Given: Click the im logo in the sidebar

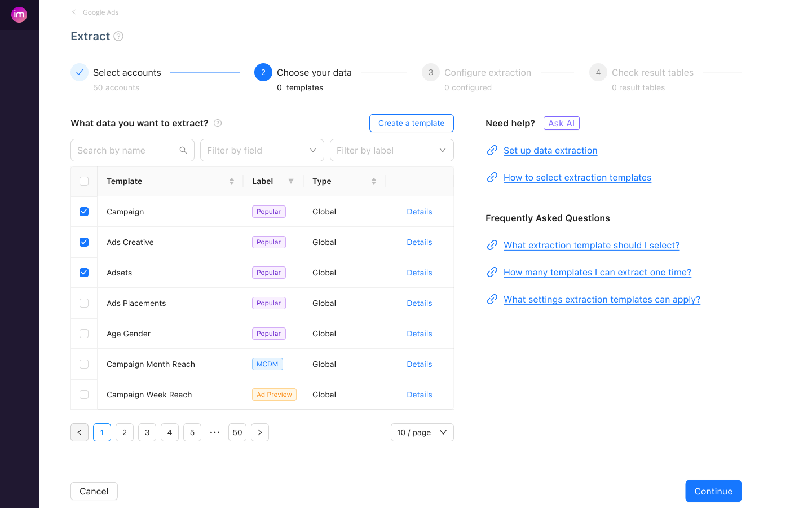Looking at the screenshot, I should point(19,15).
